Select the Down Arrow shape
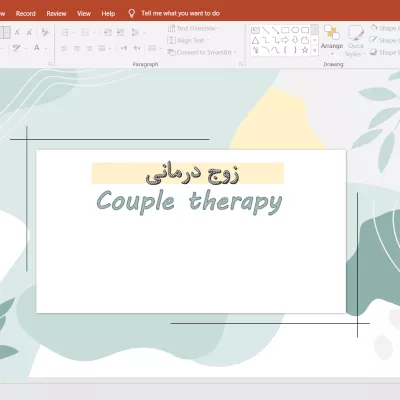The image size is (400, 400). pyautogui.click(x=295, y=40)
